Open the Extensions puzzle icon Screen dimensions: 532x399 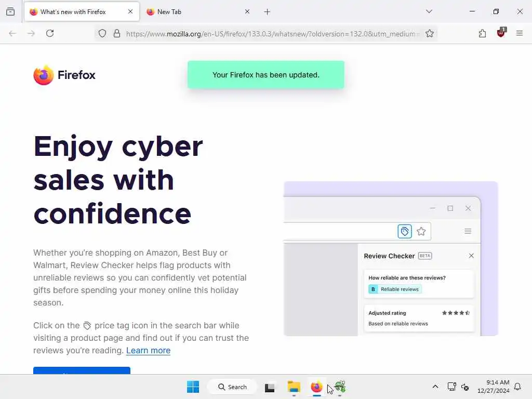coord(483,33)
